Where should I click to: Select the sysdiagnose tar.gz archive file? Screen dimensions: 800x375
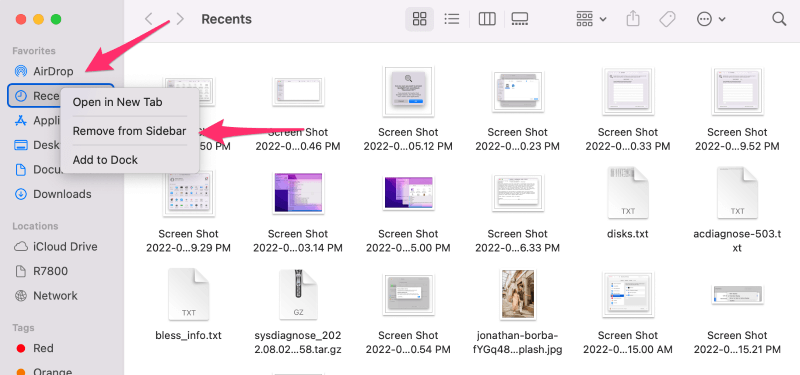point(298,311)
